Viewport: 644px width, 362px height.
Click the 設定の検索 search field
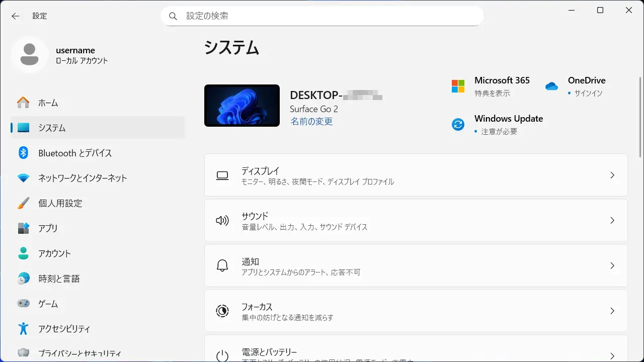tap(327, 16)
